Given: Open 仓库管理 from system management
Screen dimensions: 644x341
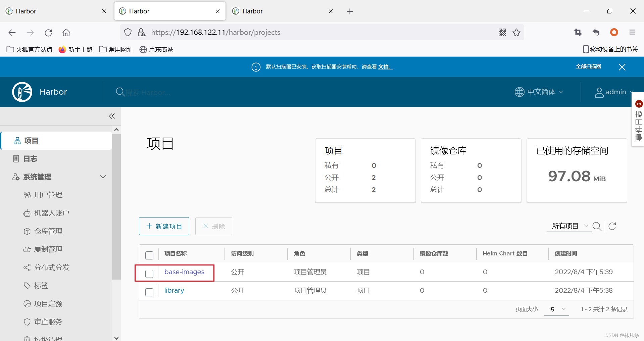Looking at the screenshot, I should (x=49, y=231).
